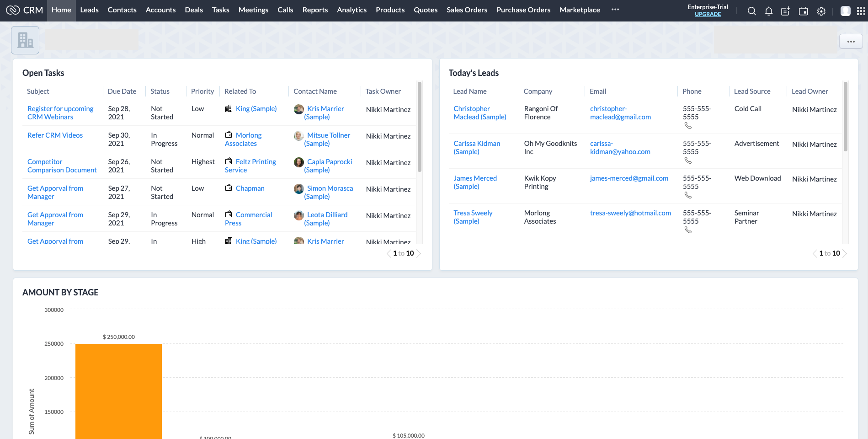The image size is (868, 439).
Task: Open the Sales Orders module tab
Action: [x=467, y=10]
